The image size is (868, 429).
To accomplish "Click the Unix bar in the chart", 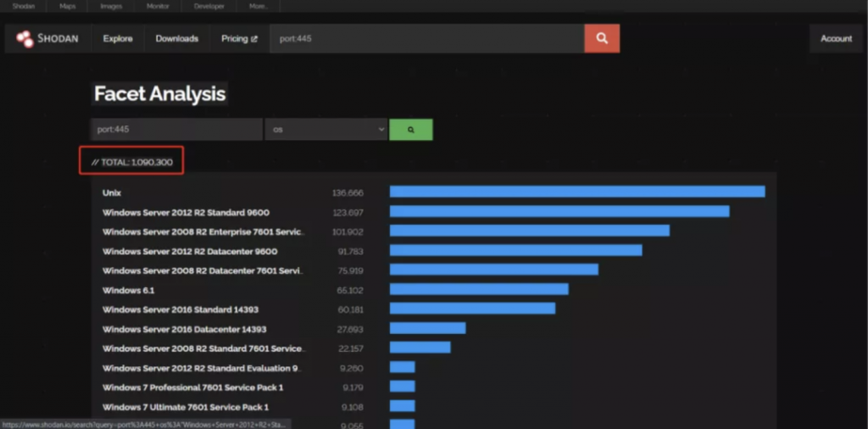I will click(577, 192).
